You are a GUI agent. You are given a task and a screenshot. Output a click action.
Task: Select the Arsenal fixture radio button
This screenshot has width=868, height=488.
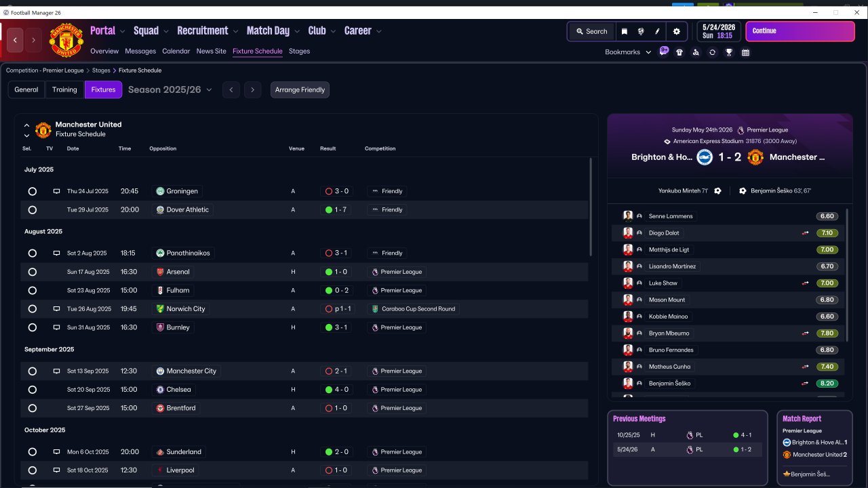click(32, 272)
